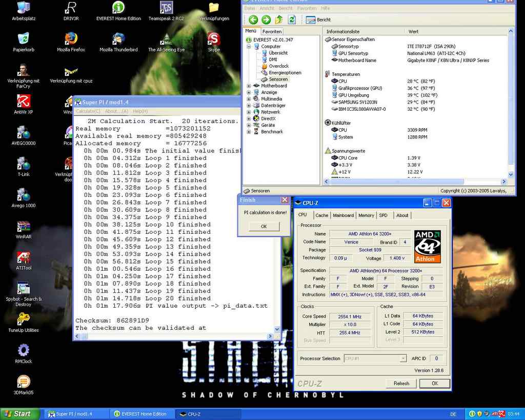Image resolution: width=525 pixels, height=420 pixels.
Task: Select the 3DMark05 desktop icon
Action: pos(24,385)
